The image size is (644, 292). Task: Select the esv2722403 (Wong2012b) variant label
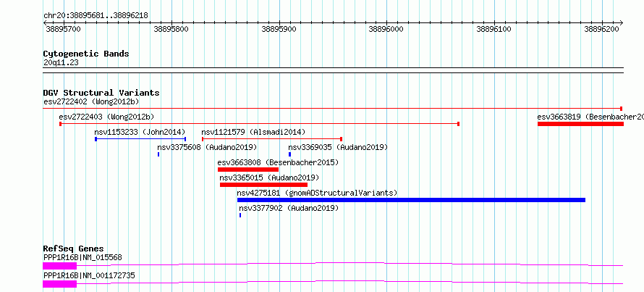pyautogui.click(x=106, y=117)
